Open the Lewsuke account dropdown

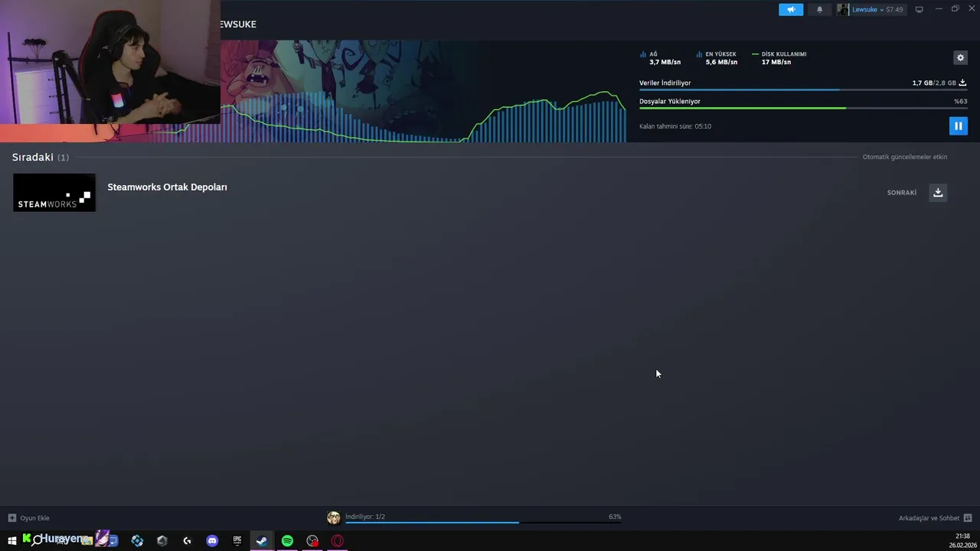pyautogui.click(x=877, y=9)
